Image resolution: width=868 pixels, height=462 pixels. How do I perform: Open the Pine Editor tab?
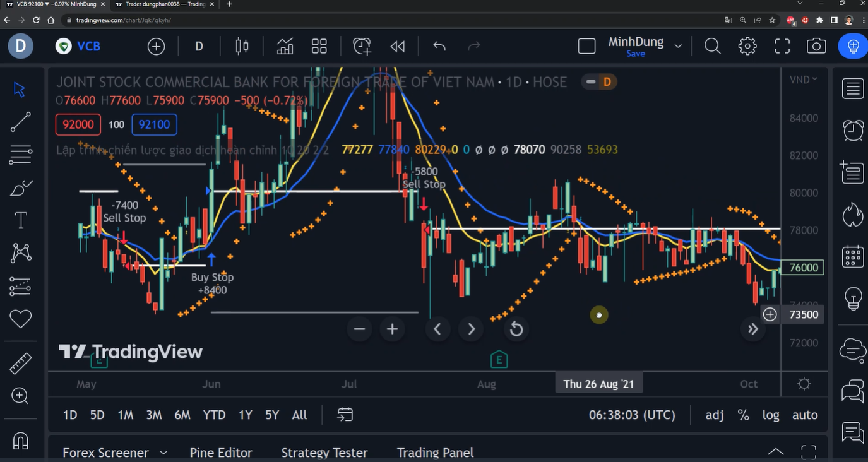click(221, 453)
